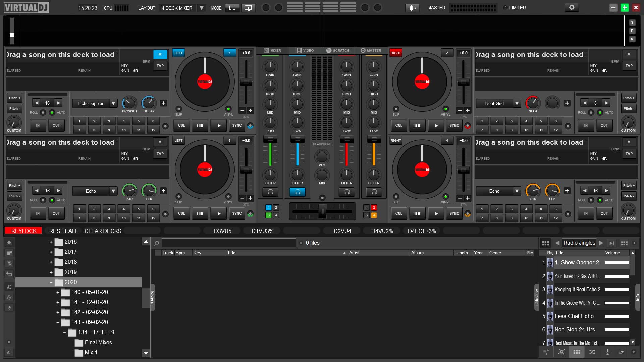Toggle VINYL mode on deck 1
This screenshot has width=644, height=362.
click(228, 109)
